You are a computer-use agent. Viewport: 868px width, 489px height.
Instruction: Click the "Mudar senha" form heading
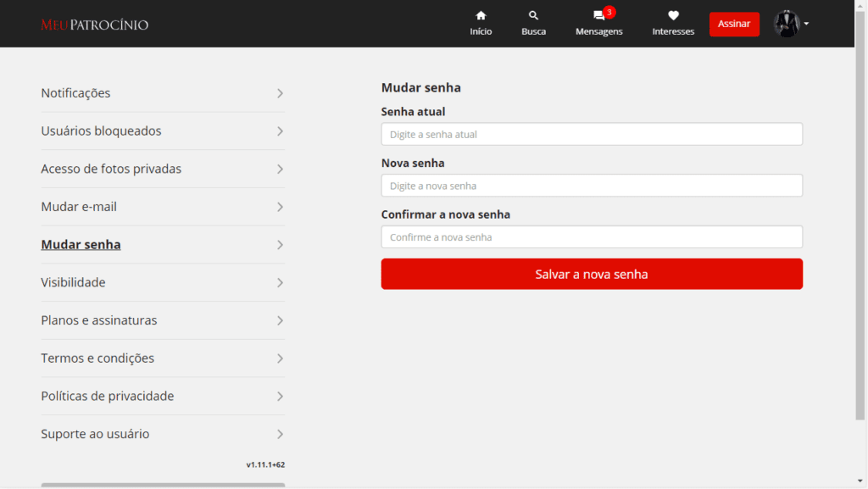[x=420, y=87]
